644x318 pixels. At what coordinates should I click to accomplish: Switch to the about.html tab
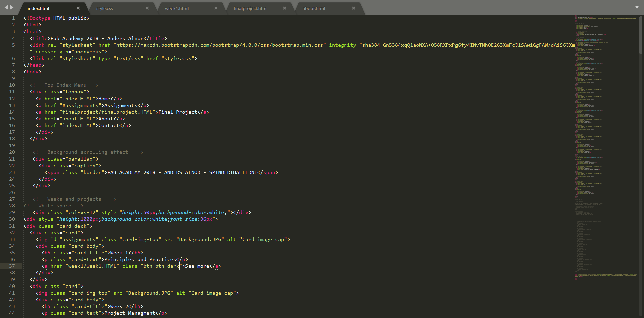(x=314, y=8)
